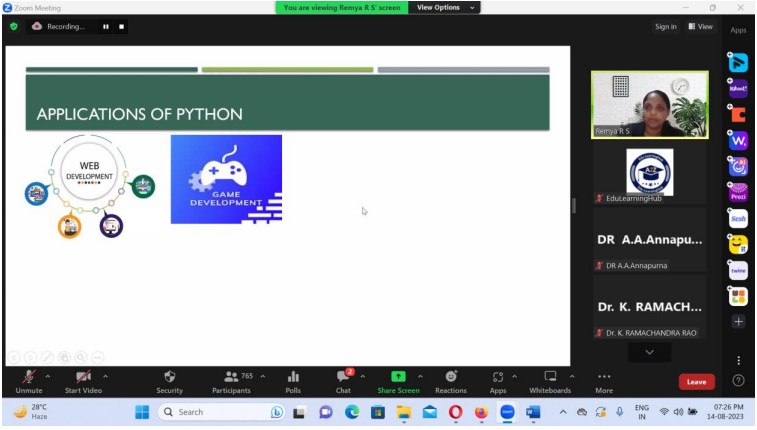The height and width of the screenshot is (430, 757).
Task: Open the View layout menu
Action: click(701, 27)
